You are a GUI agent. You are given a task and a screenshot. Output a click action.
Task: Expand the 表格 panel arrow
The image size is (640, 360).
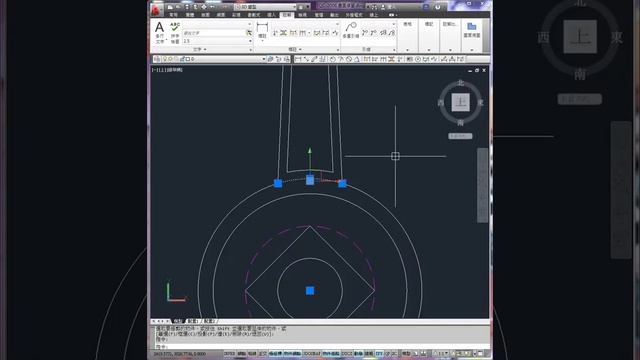click(x=407, y=50)
